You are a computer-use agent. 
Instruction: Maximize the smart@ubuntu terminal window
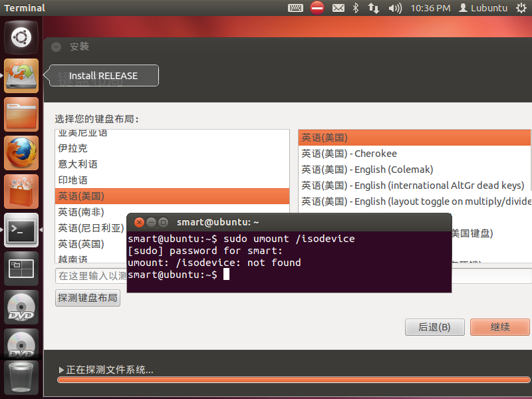(163, 223)
